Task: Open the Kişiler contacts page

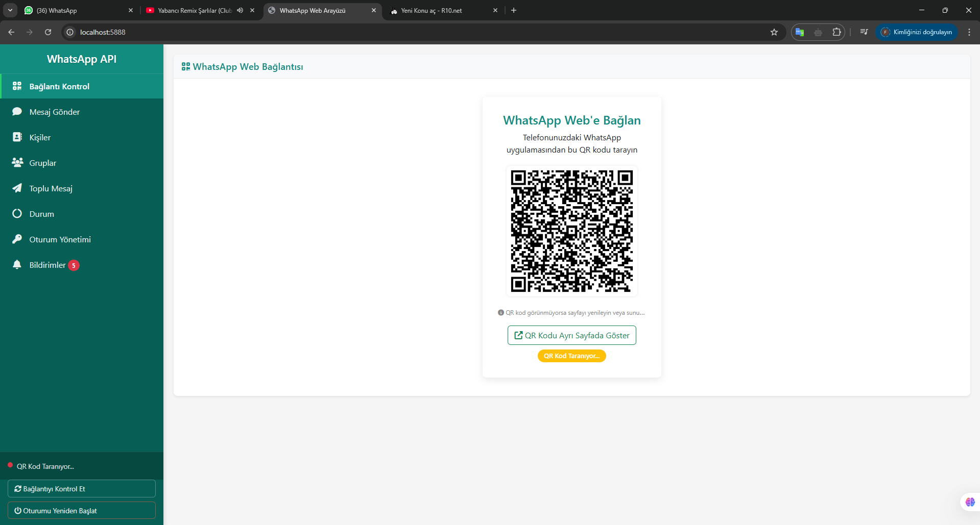Action: click(x=82, y=137)
